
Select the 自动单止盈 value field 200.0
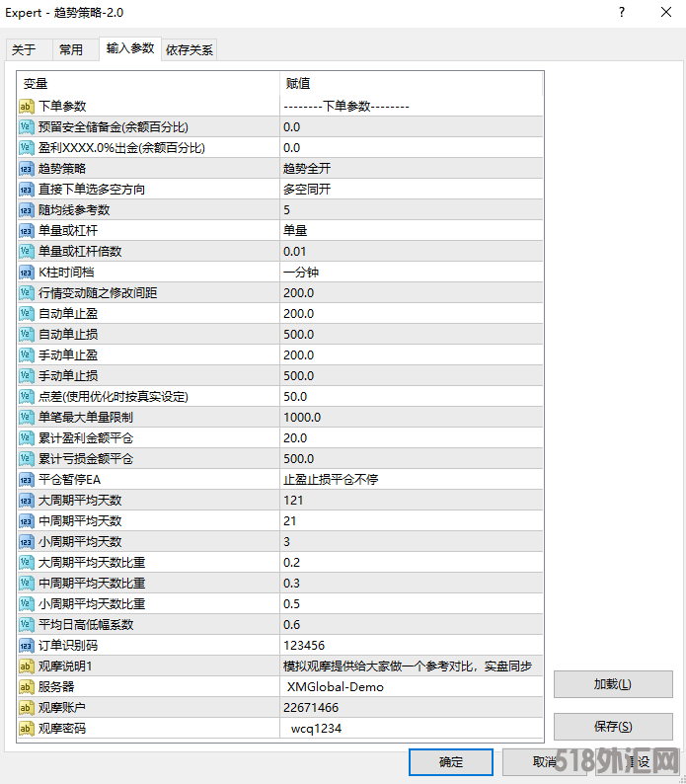point(410,314)
